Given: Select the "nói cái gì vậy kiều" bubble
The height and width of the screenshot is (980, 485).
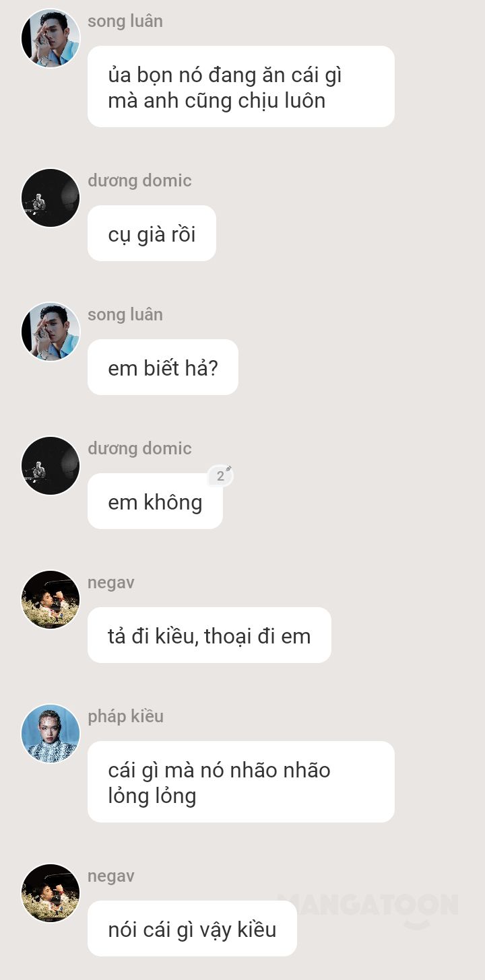Looking at the screenshot, I should point(192,929).
